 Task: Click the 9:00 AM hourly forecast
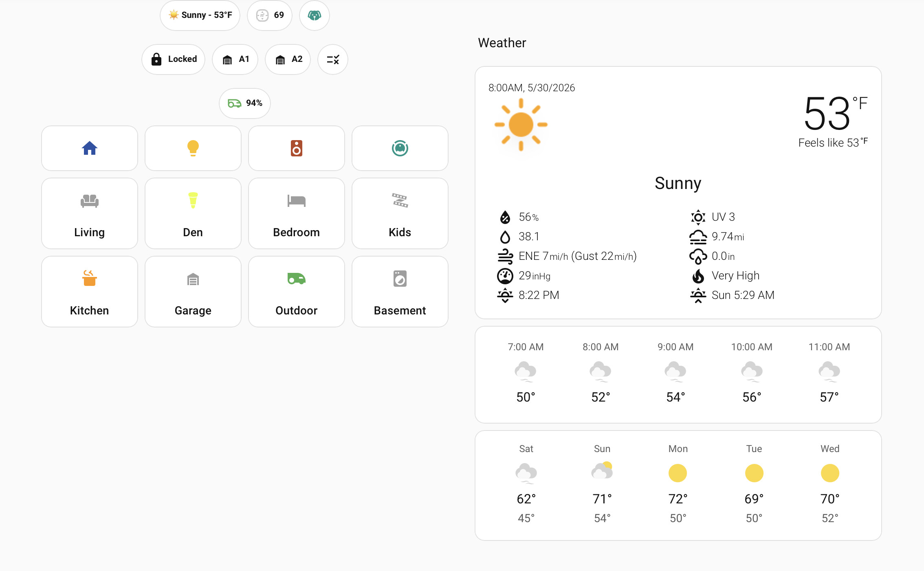click(675, 373)
